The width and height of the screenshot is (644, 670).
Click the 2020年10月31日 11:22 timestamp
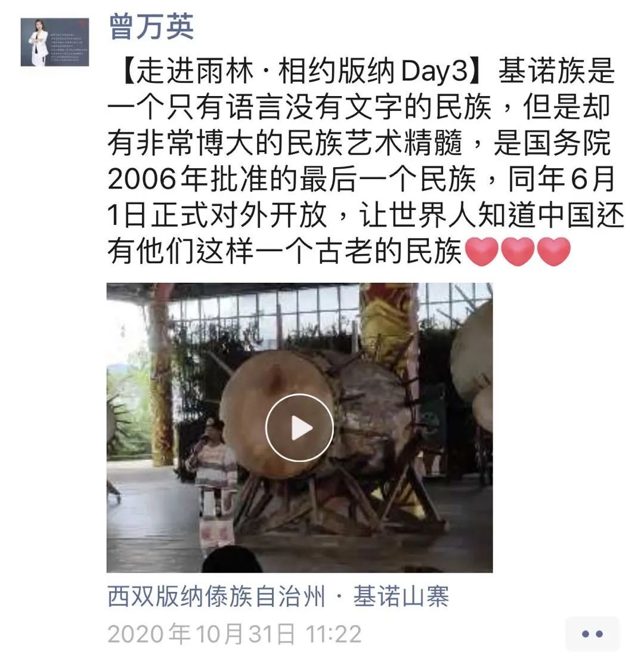point(234,634)
